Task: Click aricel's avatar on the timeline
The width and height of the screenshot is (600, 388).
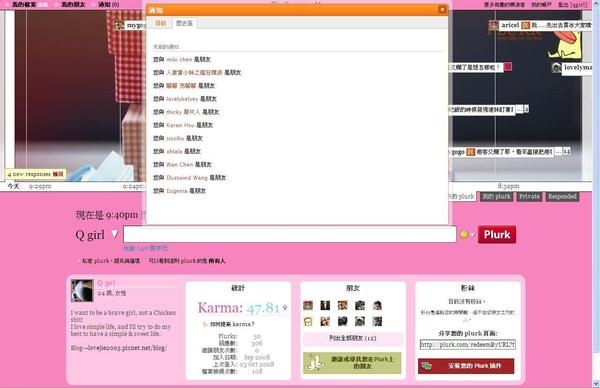Action: click(493, 25)
